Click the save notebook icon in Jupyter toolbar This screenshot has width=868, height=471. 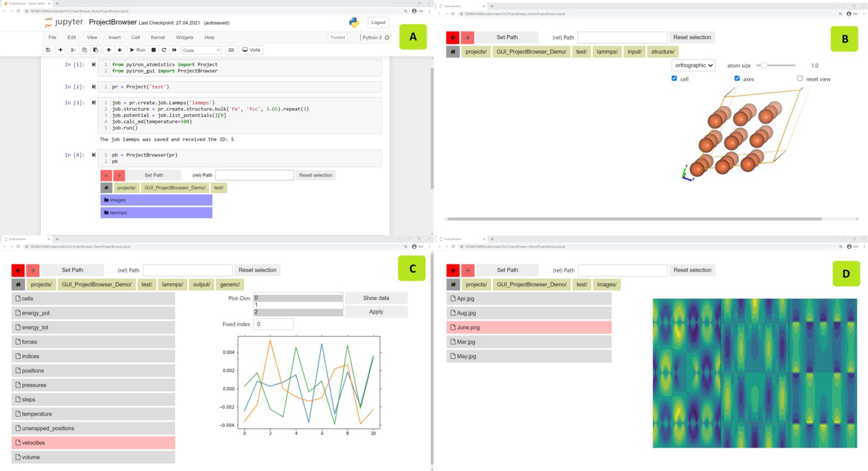point(49,50)
